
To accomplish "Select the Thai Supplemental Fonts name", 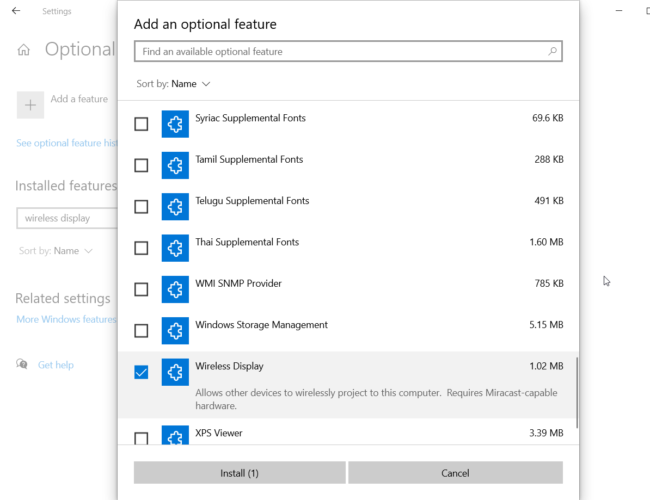I will click(247, 242).
